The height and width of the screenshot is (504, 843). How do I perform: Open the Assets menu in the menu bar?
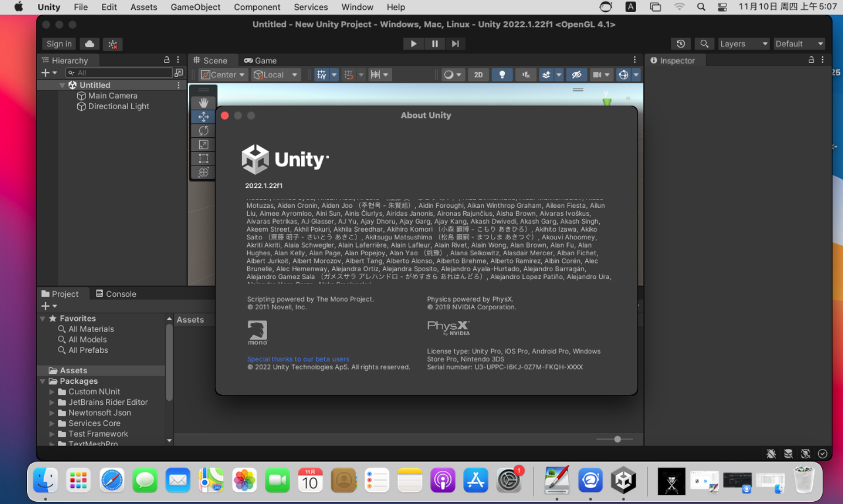(143, 7)
